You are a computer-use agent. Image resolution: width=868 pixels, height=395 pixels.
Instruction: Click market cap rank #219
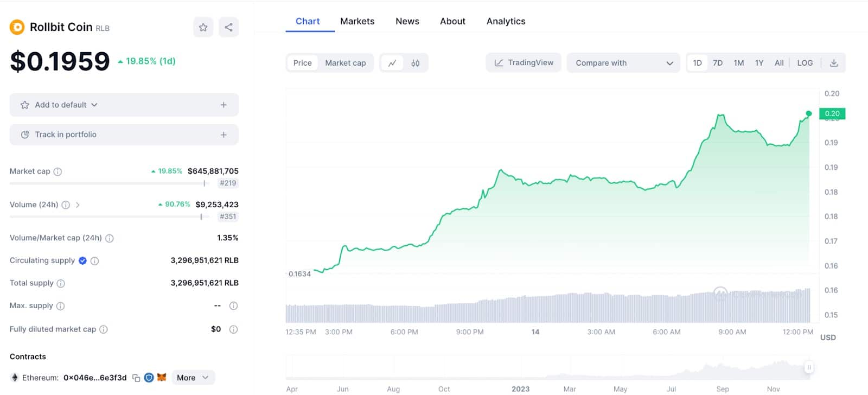[x=228, y=183]
